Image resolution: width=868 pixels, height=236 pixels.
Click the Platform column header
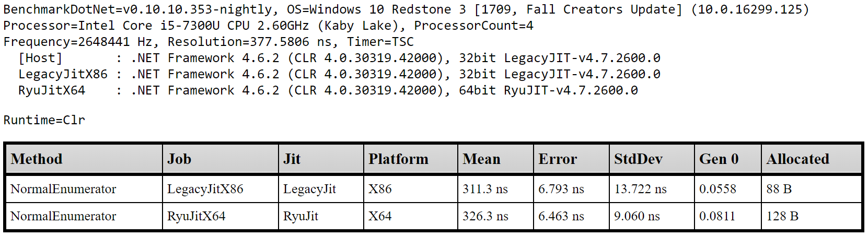tap(411, 159)
